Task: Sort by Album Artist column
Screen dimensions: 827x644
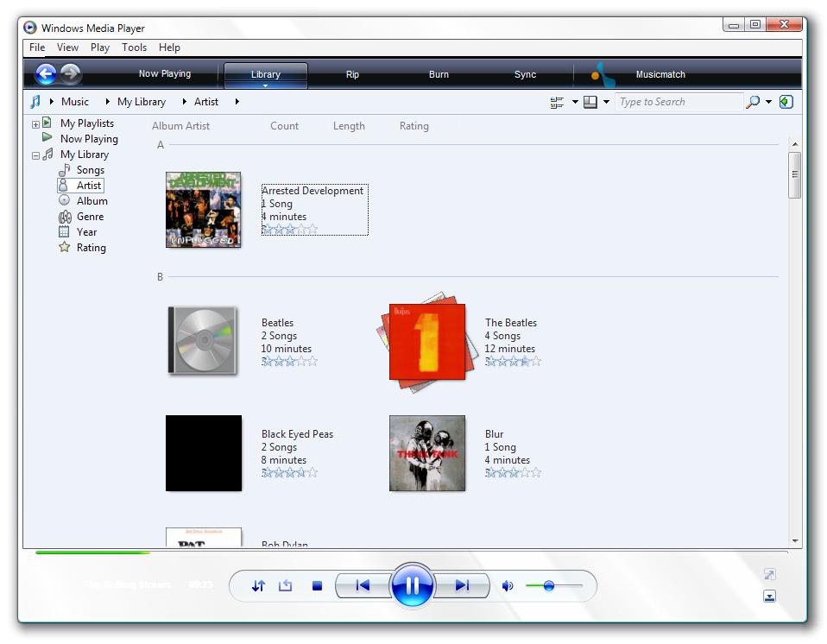Action: [x=180, y=126]
